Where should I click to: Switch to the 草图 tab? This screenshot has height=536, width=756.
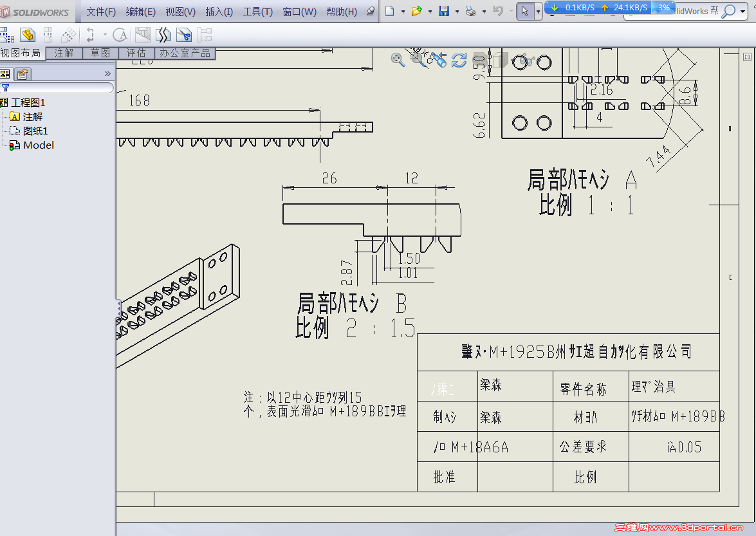[100, 53]
